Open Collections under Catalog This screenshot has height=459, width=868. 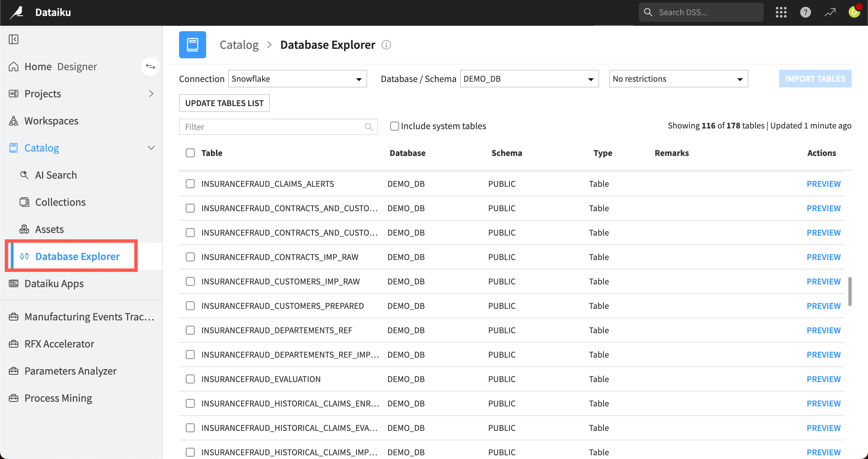pyautogui.click(x=60, y=202)
